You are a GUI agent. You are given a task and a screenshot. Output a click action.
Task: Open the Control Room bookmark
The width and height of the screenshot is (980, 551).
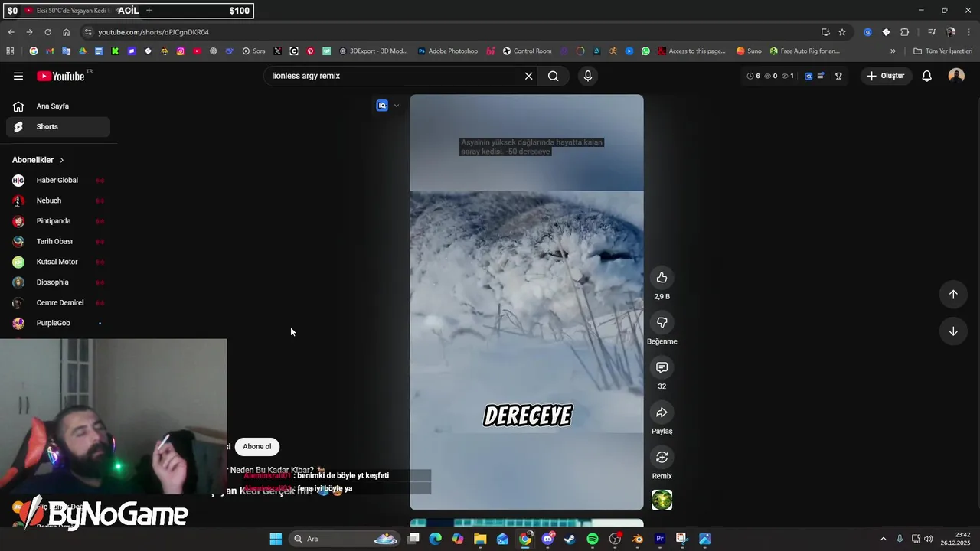(x=527, y=51)
